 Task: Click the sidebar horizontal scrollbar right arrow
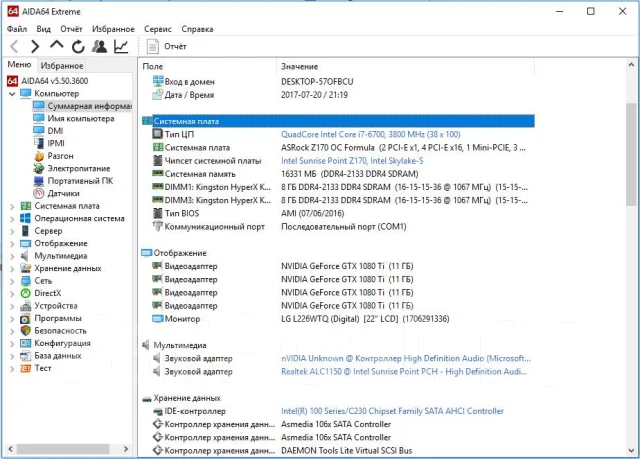126,449
